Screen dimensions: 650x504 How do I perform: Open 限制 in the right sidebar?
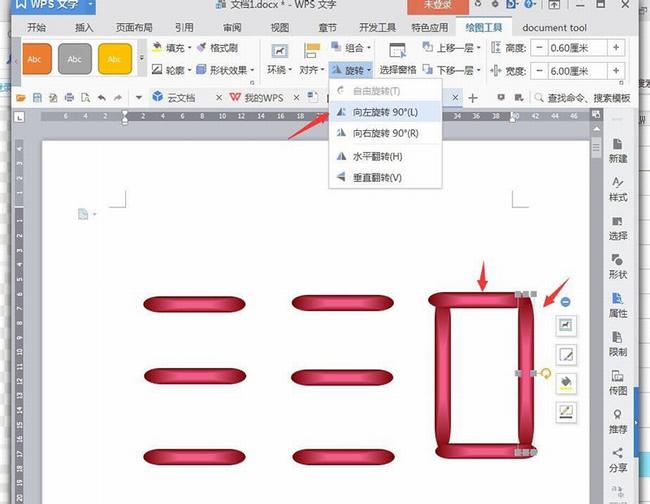coord(617,344)
